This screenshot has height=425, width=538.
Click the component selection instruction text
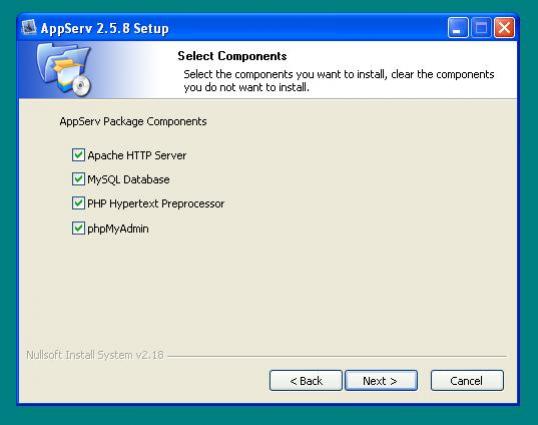coord(339,81)
